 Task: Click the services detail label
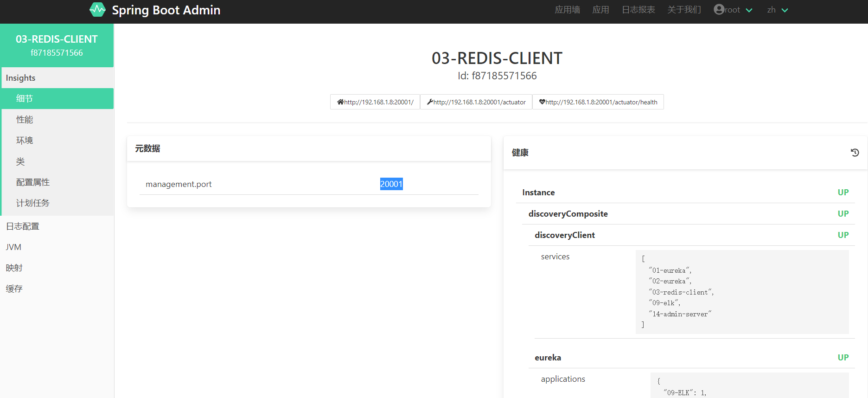pyautogui.click(x=555, y=257)
